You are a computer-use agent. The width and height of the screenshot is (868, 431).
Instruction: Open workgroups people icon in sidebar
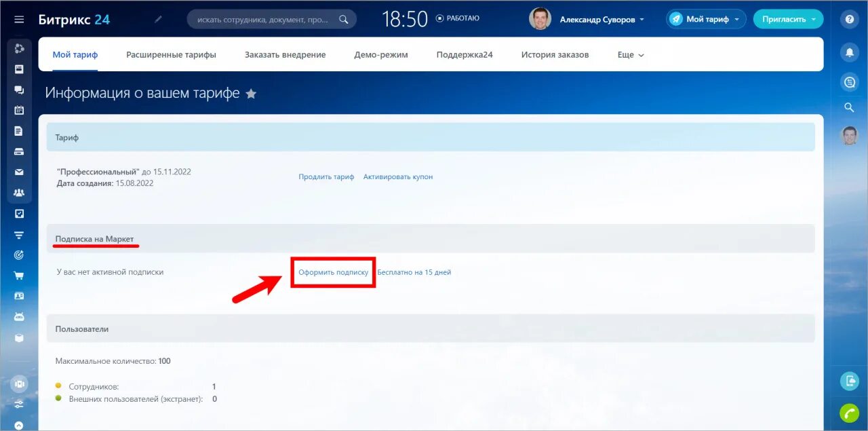click(19, 193)
